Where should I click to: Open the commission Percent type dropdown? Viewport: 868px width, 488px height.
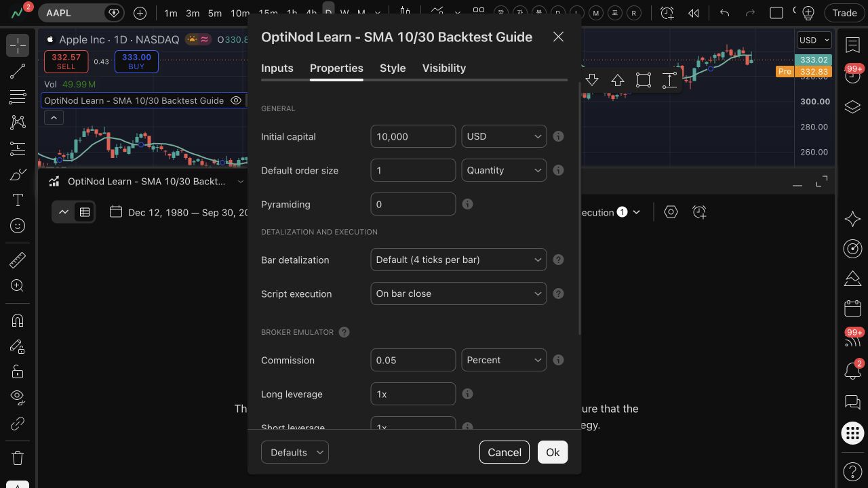(x=504, y=360)
